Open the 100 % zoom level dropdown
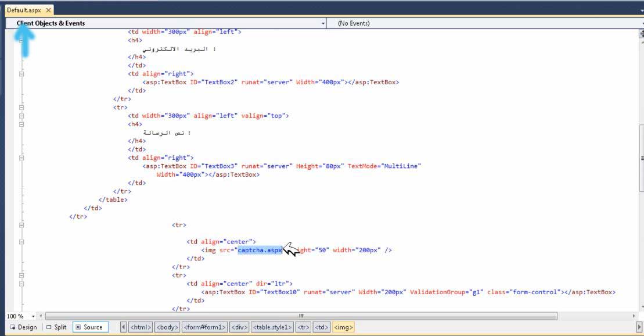 (33, 316)
